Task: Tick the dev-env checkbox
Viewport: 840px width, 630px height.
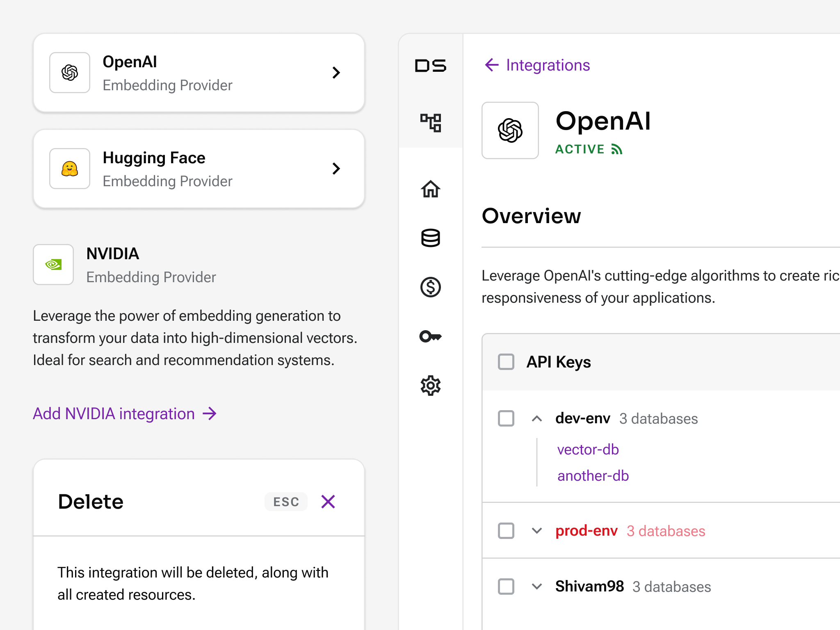Action: tap(506, 418)
